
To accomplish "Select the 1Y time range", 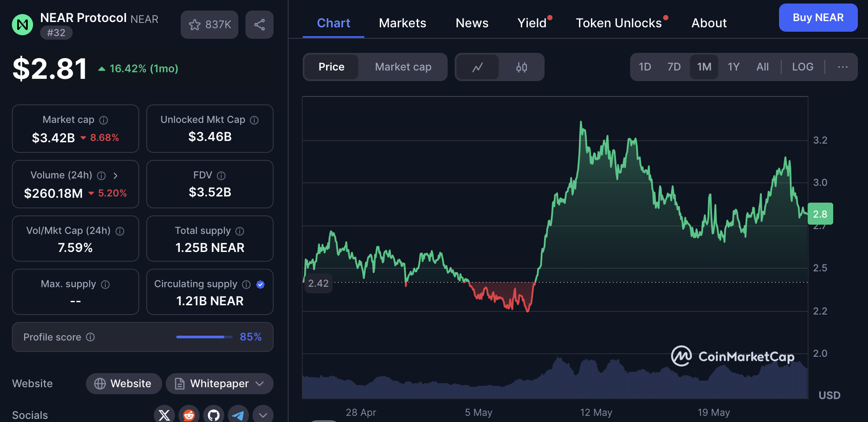I will point(733,67).
